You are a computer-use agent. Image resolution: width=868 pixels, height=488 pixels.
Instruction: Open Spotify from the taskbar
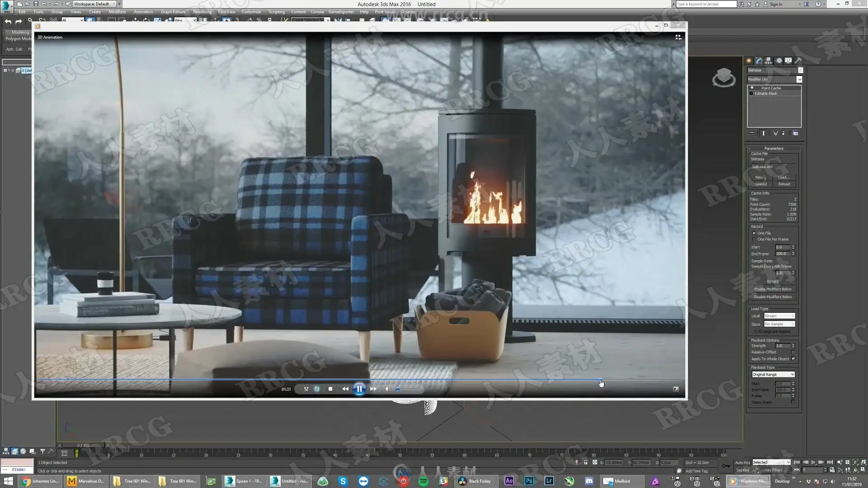point(423,481)
